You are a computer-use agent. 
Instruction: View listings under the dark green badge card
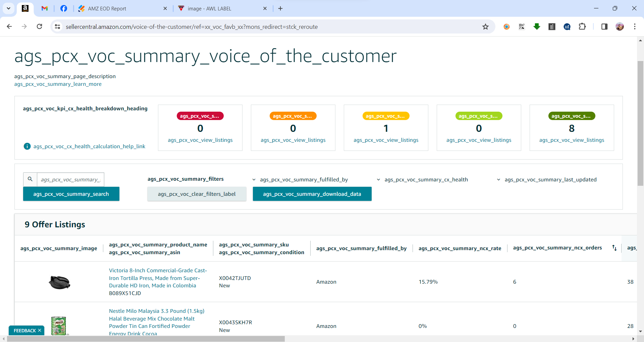coord(572,140)
